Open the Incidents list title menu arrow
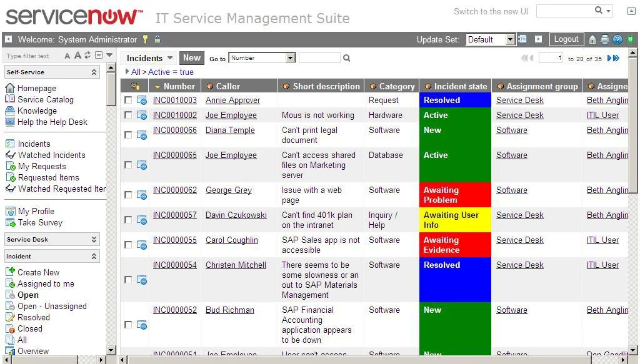This screenshot has width=640, height=364. click(170, 58)
